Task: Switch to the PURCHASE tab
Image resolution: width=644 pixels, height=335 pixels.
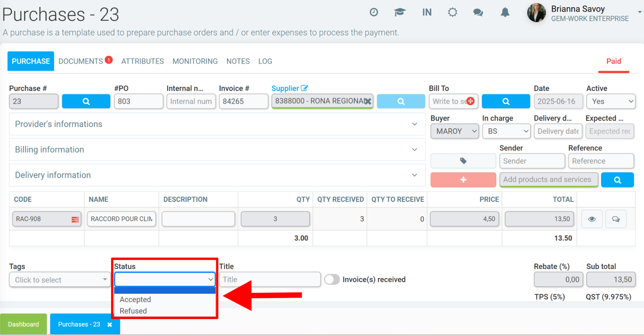Action: [31, 61]
